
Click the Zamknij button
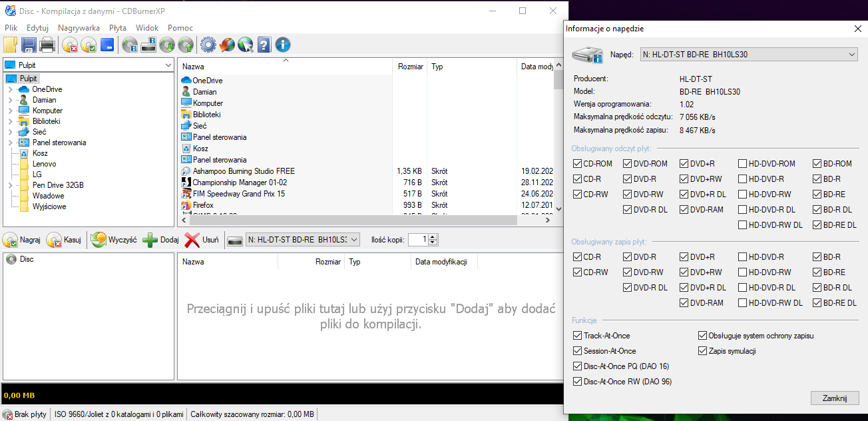point(835,398)
